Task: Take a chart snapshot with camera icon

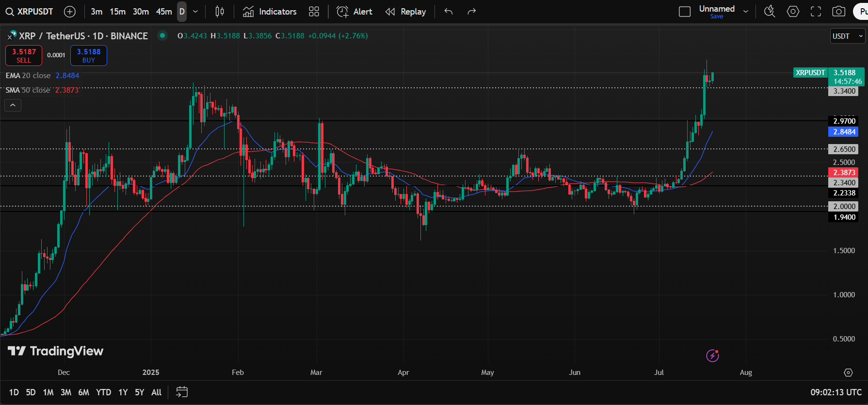Action: pos(838,12)
